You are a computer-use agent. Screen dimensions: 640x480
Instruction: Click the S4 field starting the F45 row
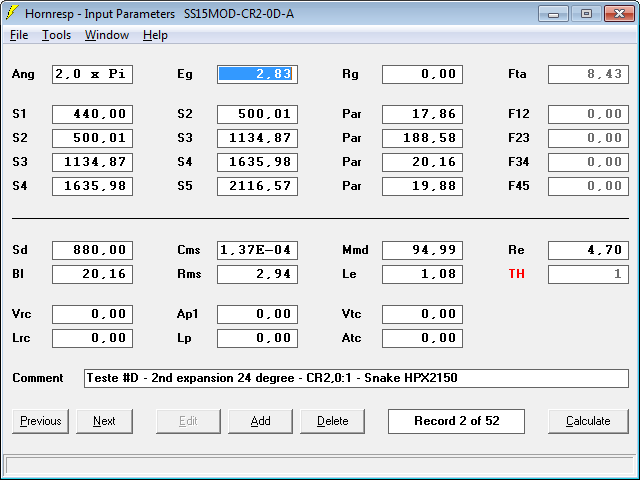[92, 187]
